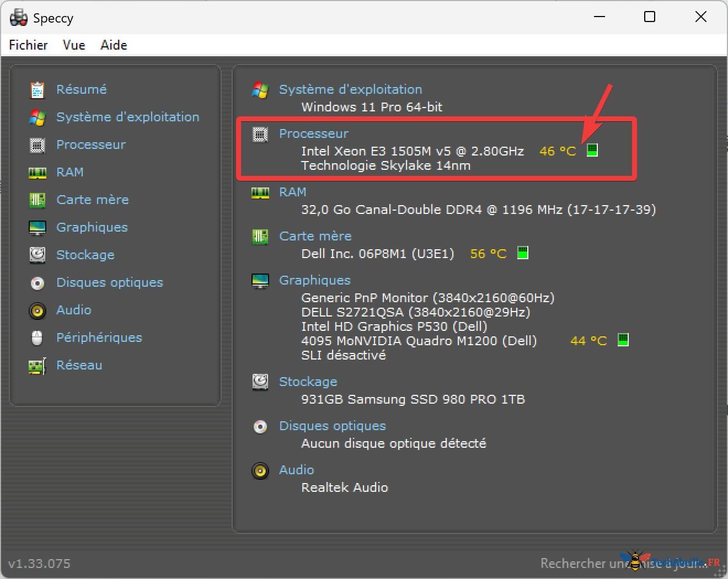Click the Audio speaker icon in summary
The width and height of the screenshot is (728, 579).
260,471
